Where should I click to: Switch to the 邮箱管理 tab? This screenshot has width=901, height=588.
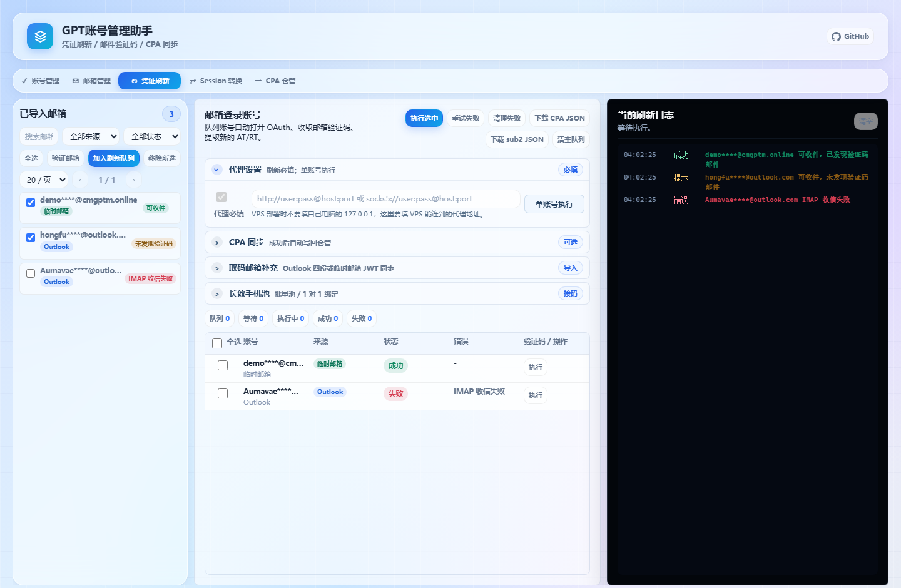tap(92, 81)
